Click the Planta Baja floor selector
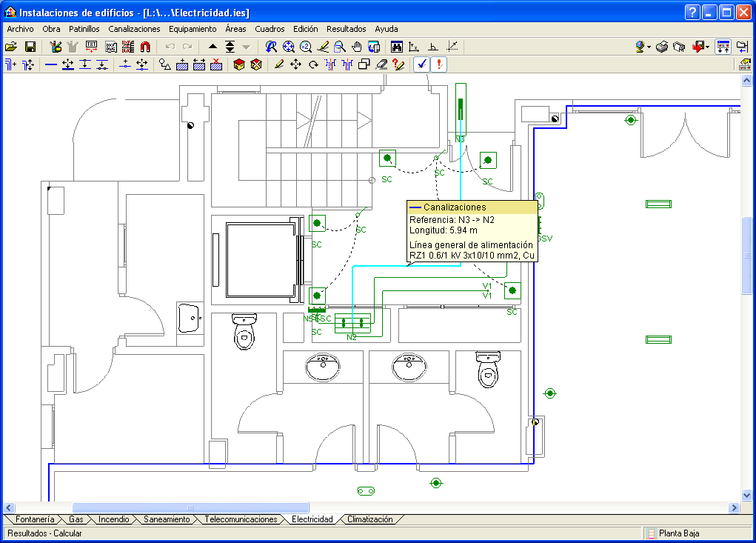This screenshot has height=543, width=756. coord(679,533)
